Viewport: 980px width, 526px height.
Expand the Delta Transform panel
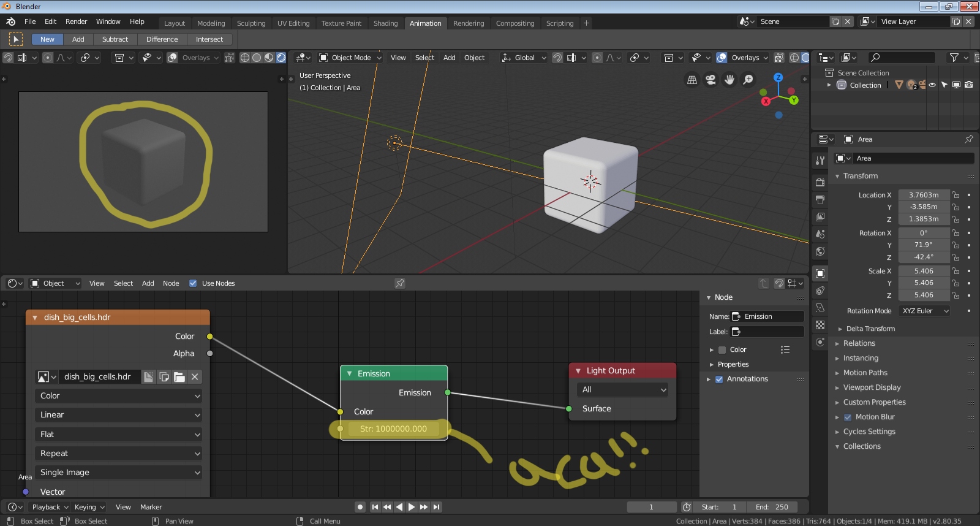(870, 329)
